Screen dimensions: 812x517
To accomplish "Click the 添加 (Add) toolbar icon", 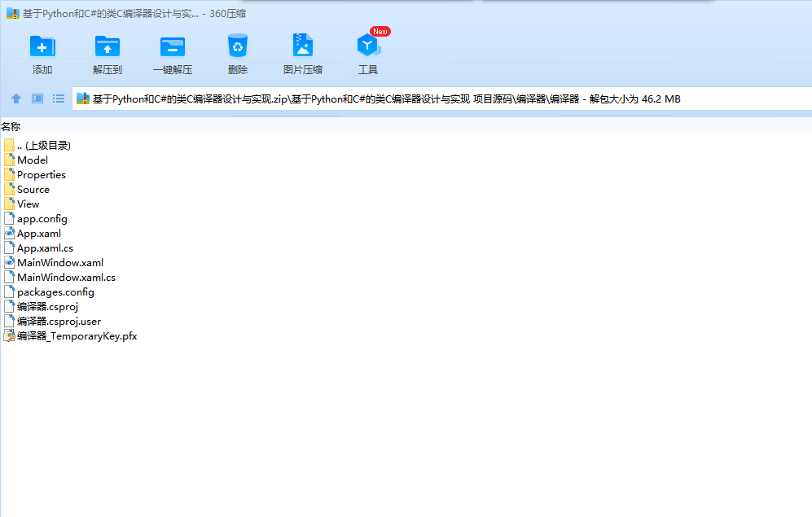I will (42, 46).
